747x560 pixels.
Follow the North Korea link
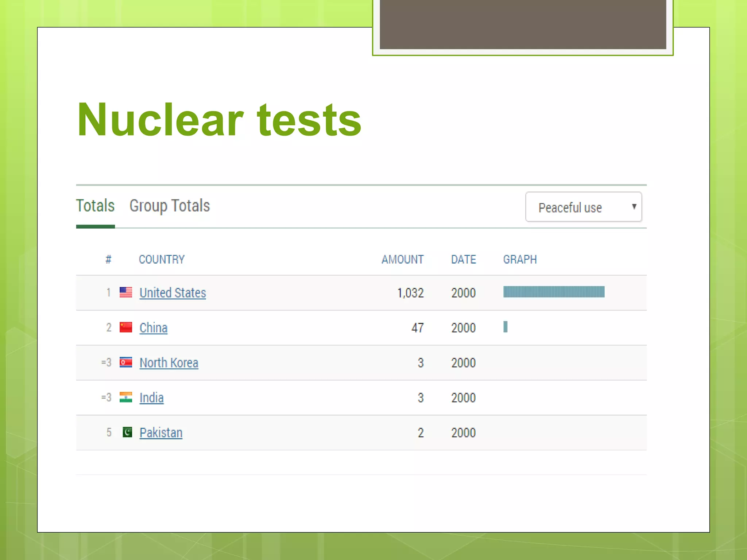tap(169, 363)
